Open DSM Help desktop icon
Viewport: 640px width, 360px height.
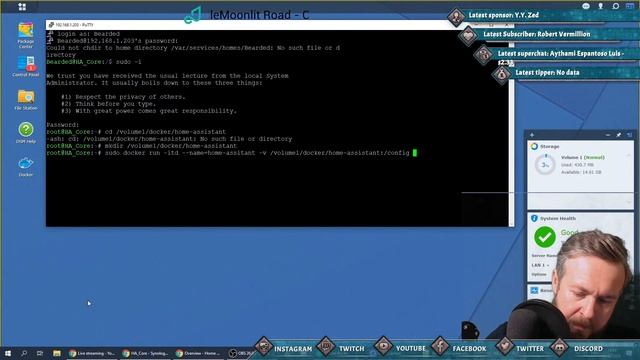[x=26, y=133]
